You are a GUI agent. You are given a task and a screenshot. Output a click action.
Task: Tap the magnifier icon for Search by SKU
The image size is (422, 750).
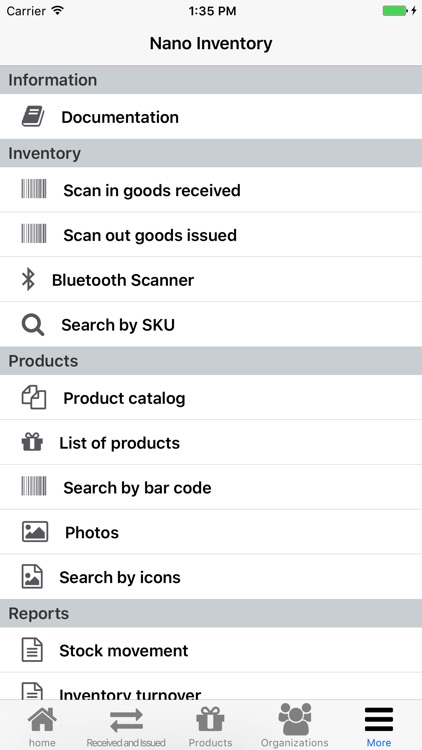click(x=33, y=325)
